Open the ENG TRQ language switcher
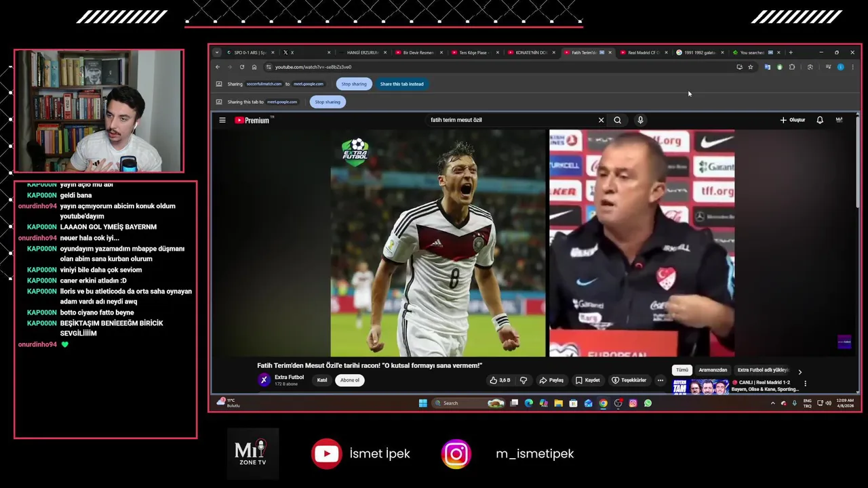868x488 pixels. tap(807, 403)
